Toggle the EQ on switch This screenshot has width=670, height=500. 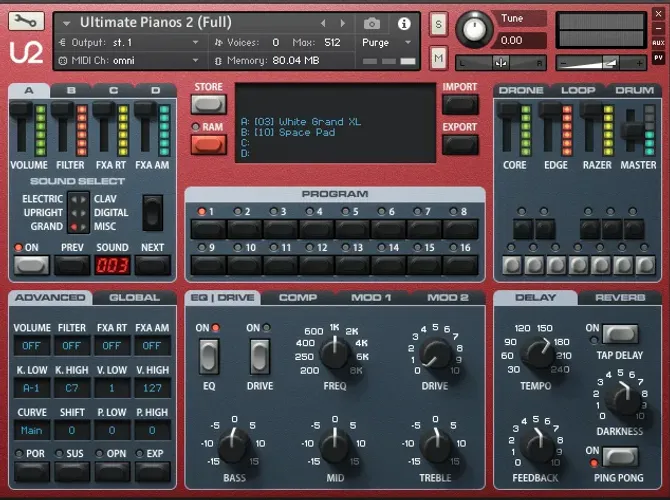pyautogui.click(x=209, y=356)
